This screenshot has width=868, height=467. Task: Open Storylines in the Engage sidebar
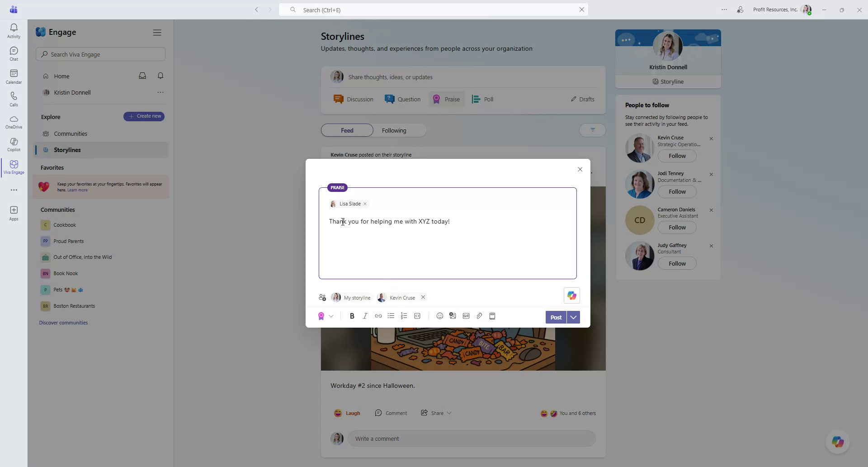66,150
